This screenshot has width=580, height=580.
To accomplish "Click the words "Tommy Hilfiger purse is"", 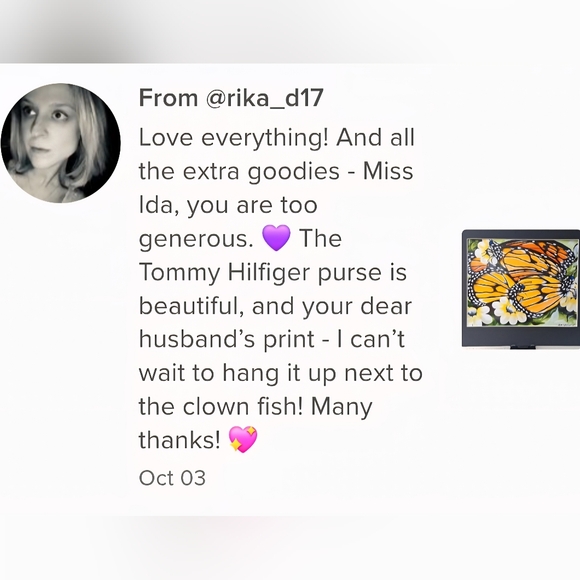I will 273,273.
